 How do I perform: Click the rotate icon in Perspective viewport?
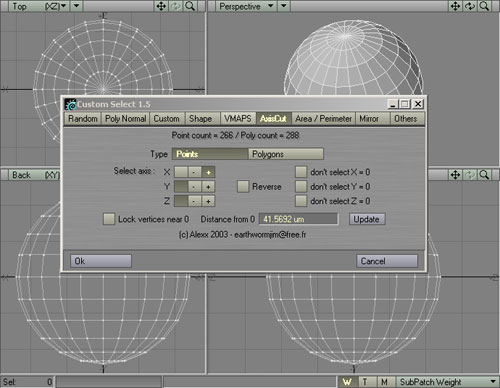[470, 6]
